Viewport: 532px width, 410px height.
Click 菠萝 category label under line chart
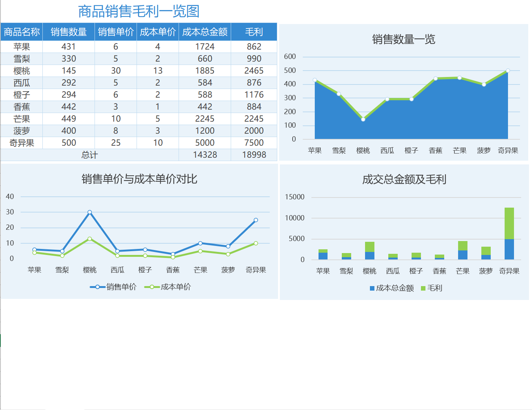228,270
